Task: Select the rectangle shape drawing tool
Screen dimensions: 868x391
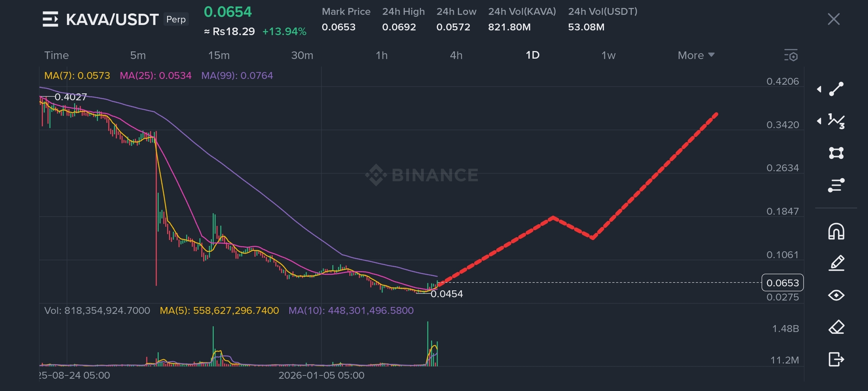Action: (836, 153)
